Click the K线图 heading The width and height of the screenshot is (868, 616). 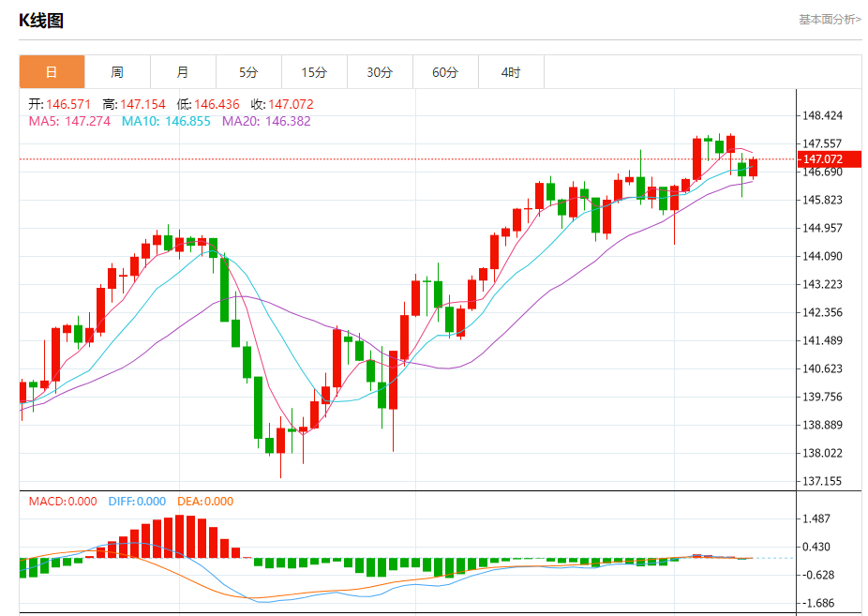[41, 21]
